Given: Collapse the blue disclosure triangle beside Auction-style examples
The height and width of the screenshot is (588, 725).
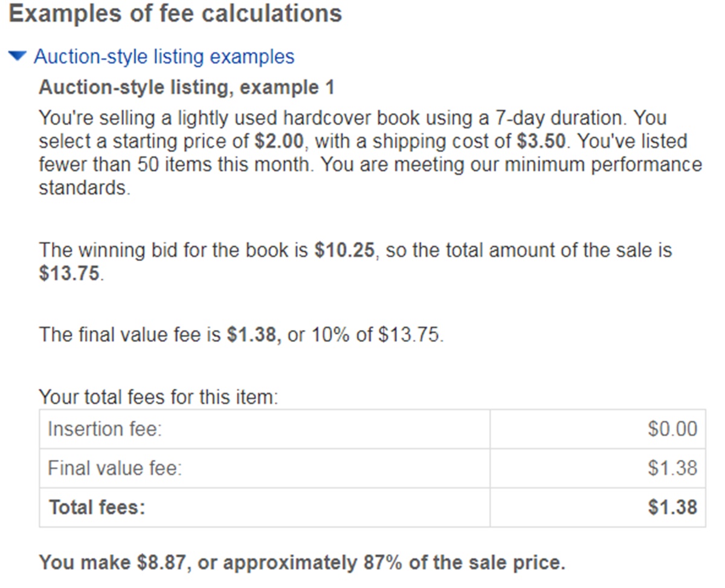Looking at the screenshot, I should tap(19, 56).
